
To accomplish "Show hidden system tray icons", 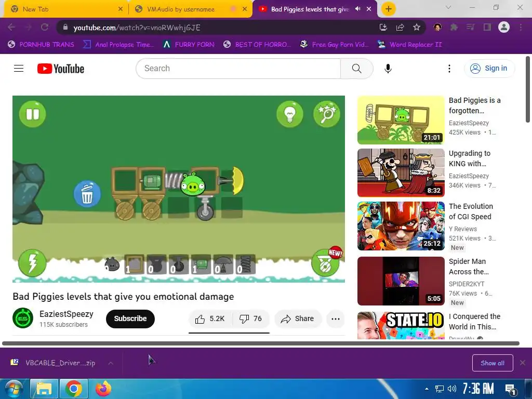I will (x=427, y=389).
